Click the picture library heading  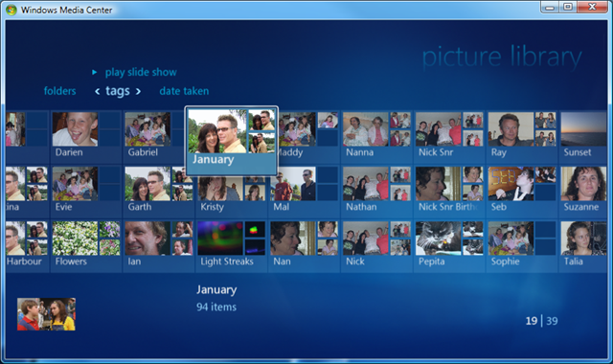502,57
